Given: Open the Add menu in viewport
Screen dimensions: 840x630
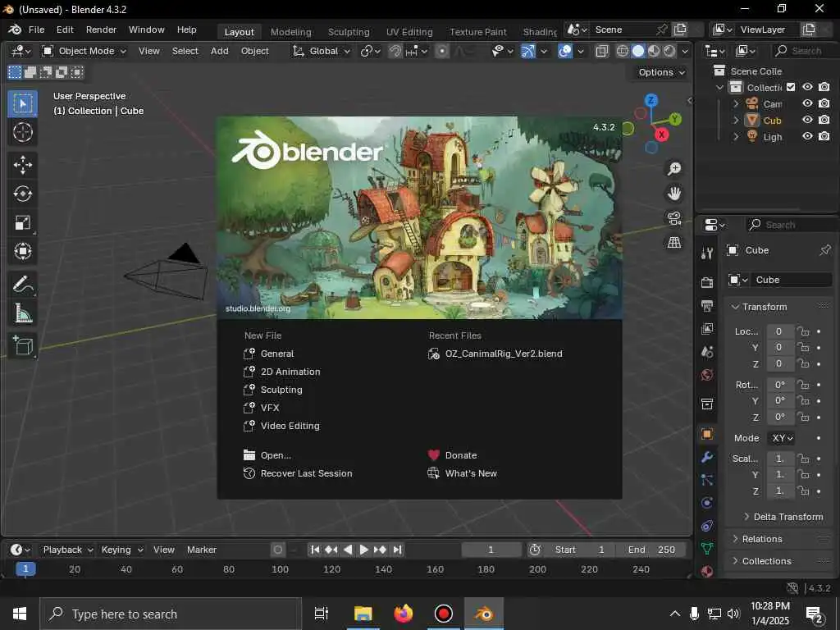Looking at the screenshot, I should pyautogui.click(x=220, y=52).
